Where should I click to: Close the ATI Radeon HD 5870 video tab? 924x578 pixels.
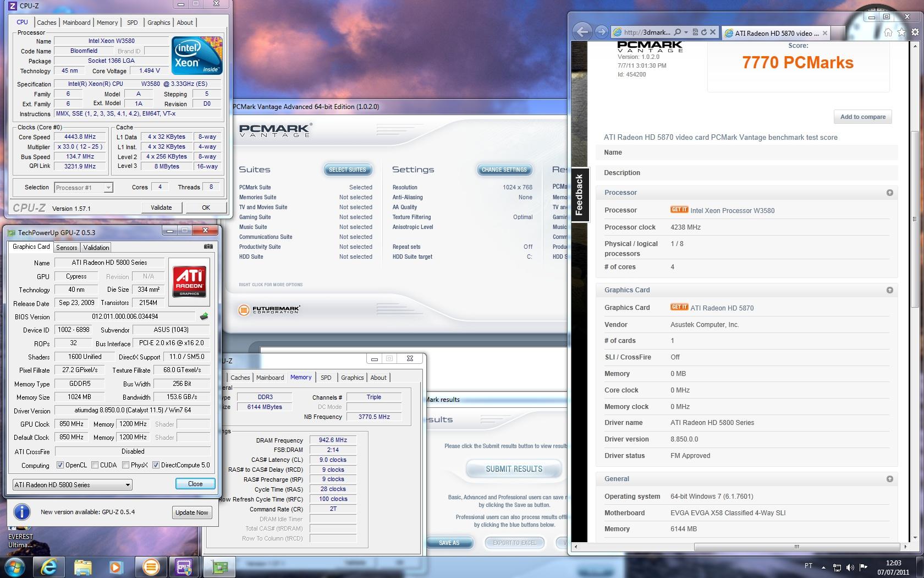(x=825, y=33)
